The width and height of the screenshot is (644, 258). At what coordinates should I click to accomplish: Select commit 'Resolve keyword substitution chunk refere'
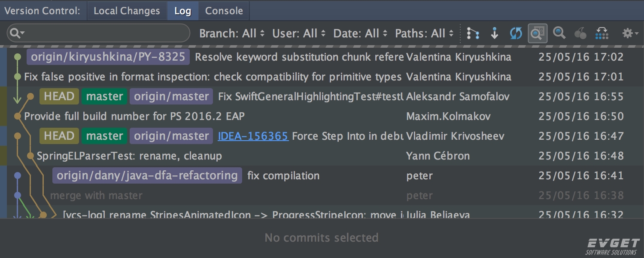(x=299, y=57)
